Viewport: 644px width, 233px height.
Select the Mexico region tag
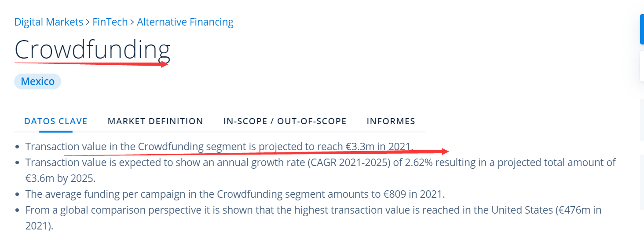[x=38, y=81]
